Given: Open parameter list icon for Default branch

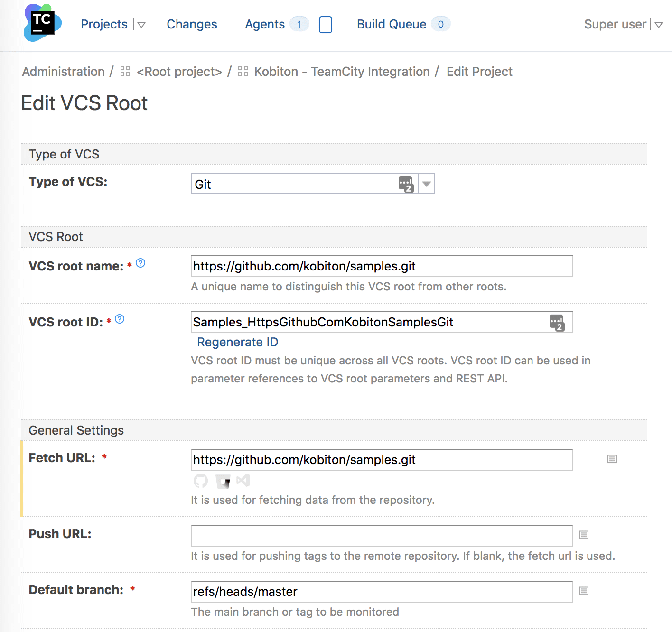Looking at the screenshot, I should 584,591.
